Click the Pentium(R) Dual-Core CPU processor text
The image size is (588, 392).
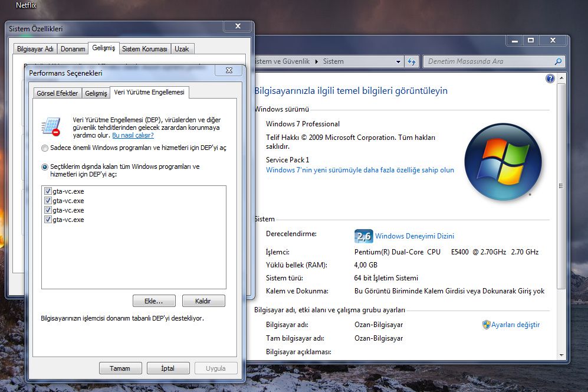tap(446, 252)
